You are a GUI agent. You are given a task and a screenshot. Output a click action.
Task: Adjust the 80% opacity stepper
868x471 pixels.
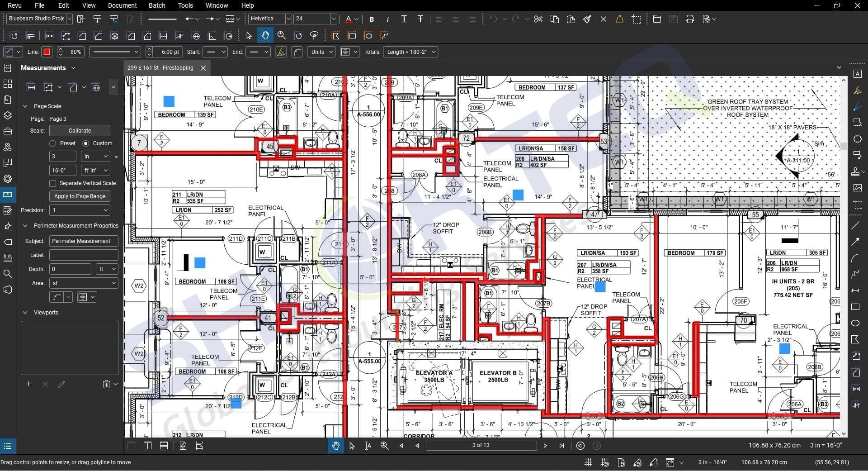[61, 52]
